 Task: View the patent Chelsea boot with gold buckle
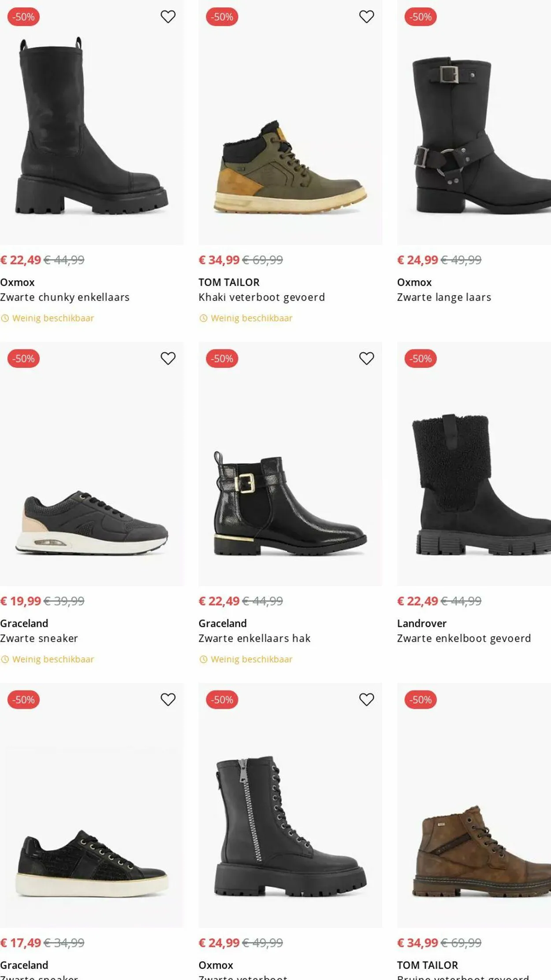tap(290, 502)
